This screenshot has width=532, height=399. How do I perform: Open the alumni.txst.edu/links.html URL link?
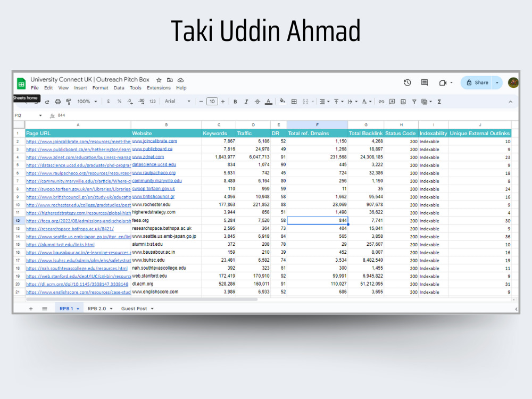[x=61, y=245]
